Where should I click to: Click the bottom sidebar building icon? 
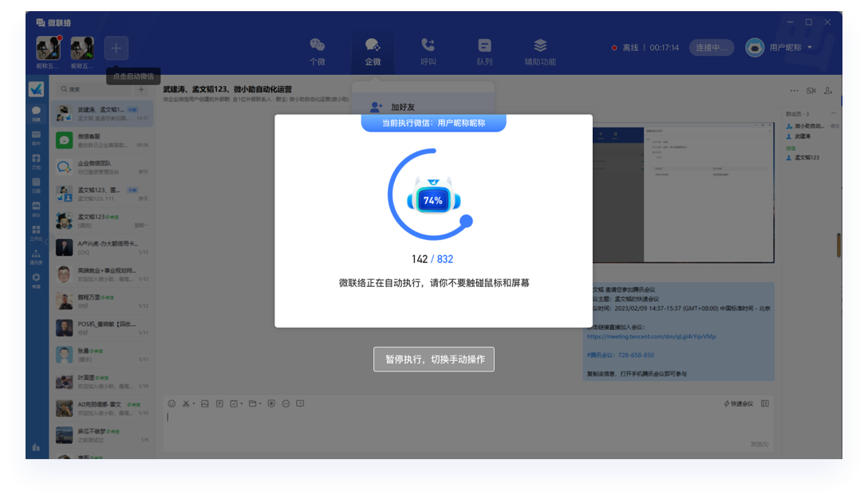[x=36, y=447]
